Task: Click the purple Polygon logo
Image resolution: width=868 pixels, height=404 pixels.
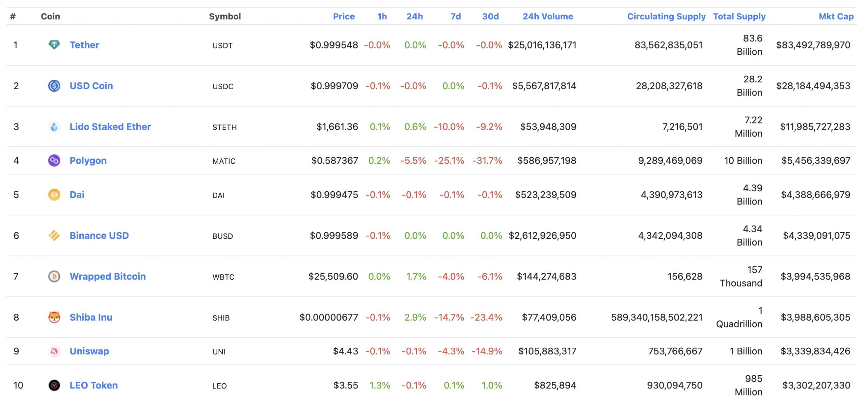Action: pyautogui.click(x=55, y=160)
